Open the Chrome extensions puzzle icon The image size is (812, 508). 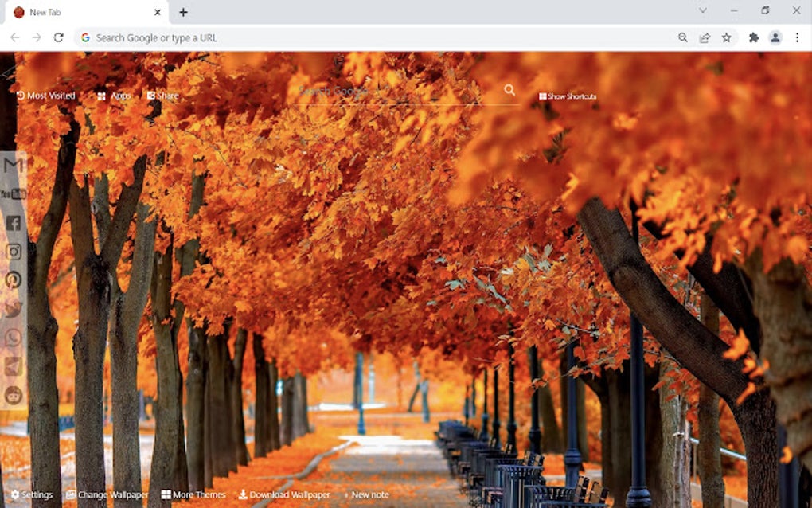tap(753, 37)
